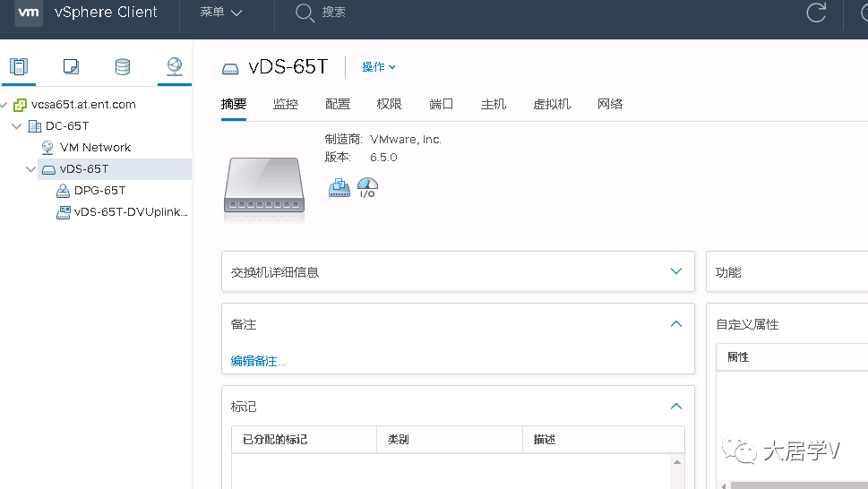Viewport: 868px width, 489px height.
Task: Click the port mirroring feature icon
Action: pyautogui.click(x=339, y=188)
